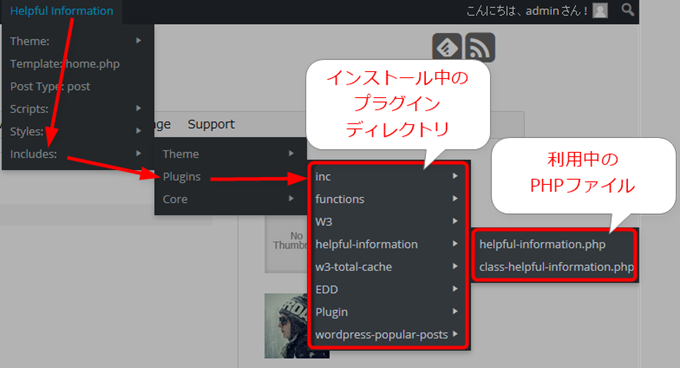The image size is (680, 368).
Task: Click the arrow next to Theme:
Action: (139, 41)
